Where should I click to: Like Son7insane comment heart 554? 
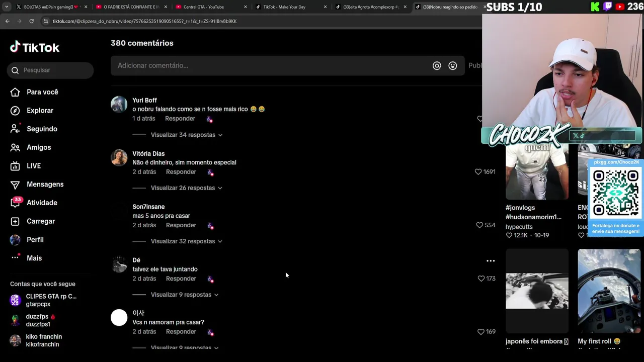coord(479,225)
